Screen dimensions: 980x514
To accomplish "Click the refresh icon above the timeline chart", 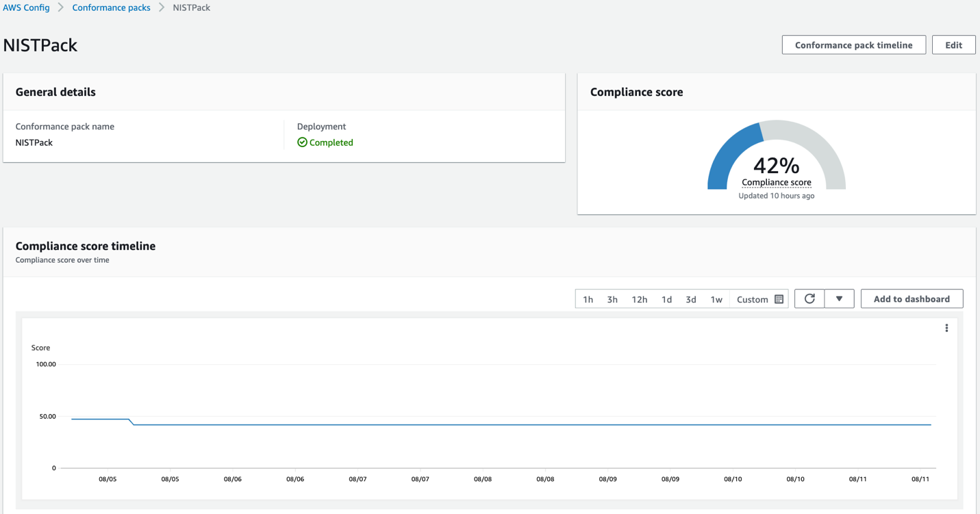I will coord(809,298).
